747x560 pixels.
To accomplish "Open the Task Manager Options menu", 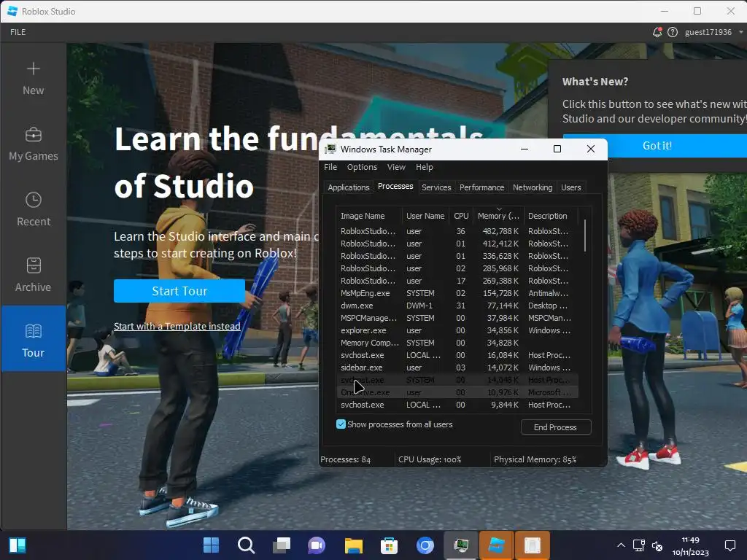I will pyautogui.click(x=362, y=167).
